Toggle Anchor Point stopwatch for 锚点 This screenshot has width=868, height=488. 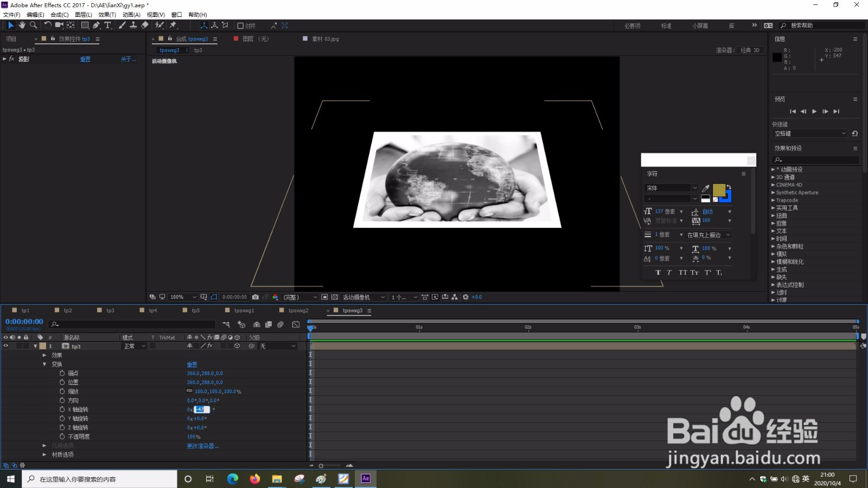click(x=62, y=373)
